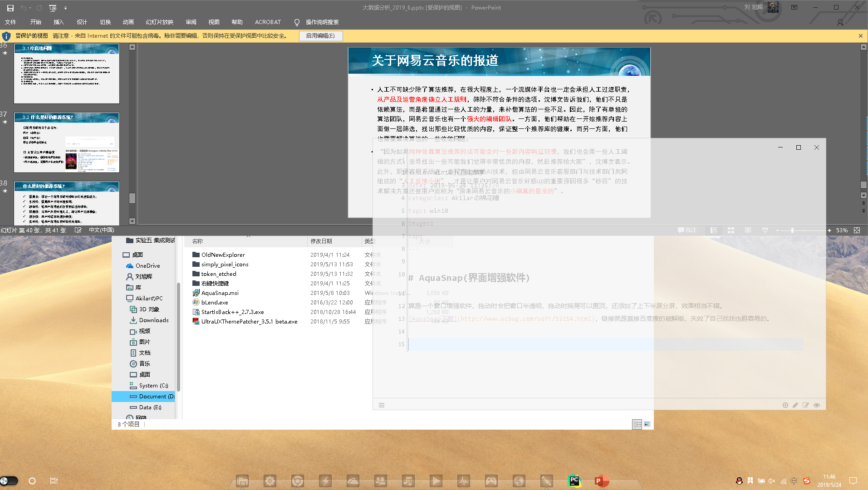Open the 批注 comments pane
The image size is (868, 490).
click(x=687, y=230)
